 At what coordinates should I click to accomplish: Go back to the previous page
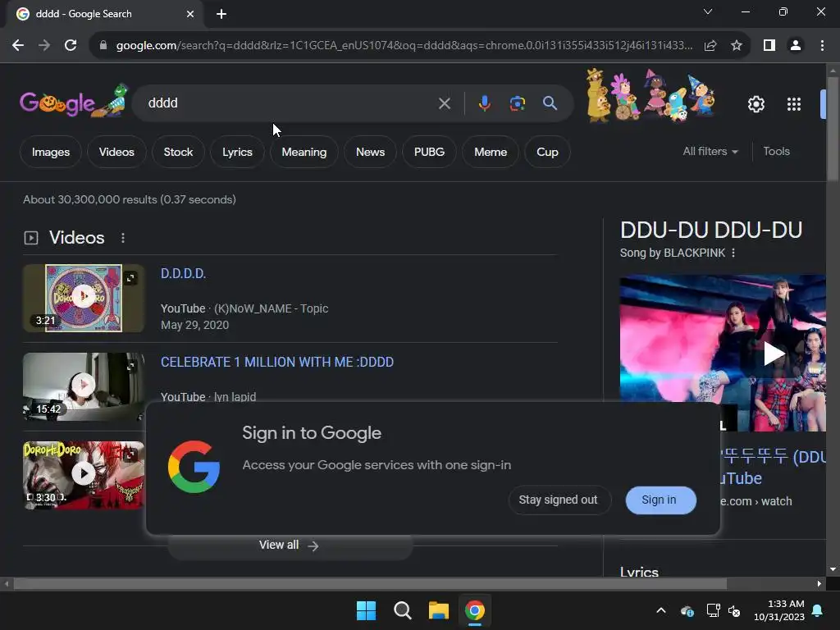[18, 46]
